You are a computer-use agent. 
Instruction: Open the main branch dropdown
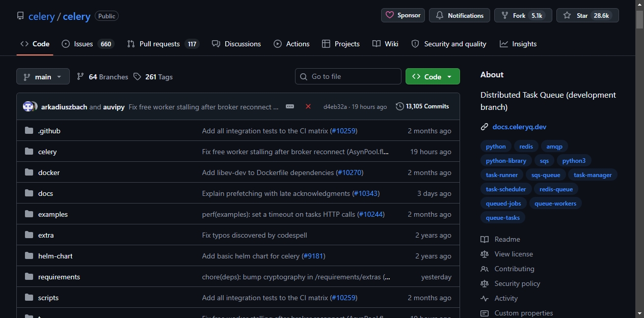(x=43, y=77)
